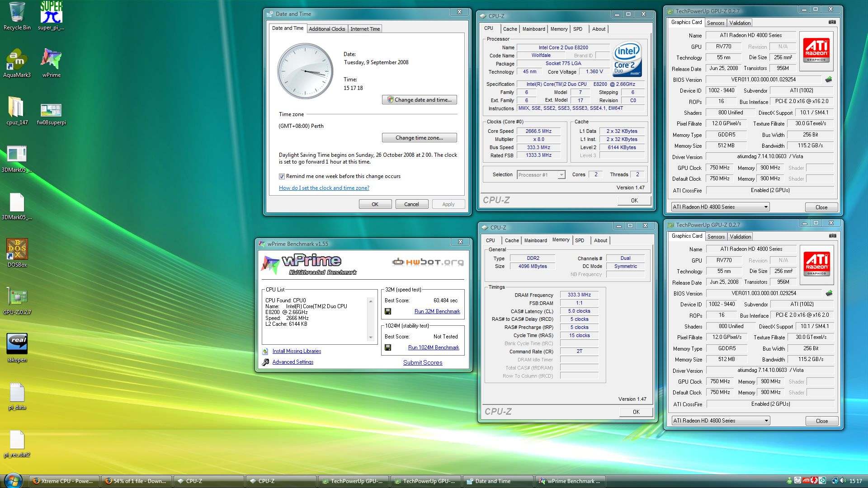Click the analog clock face
868x488 pixels.
(305, 71)
